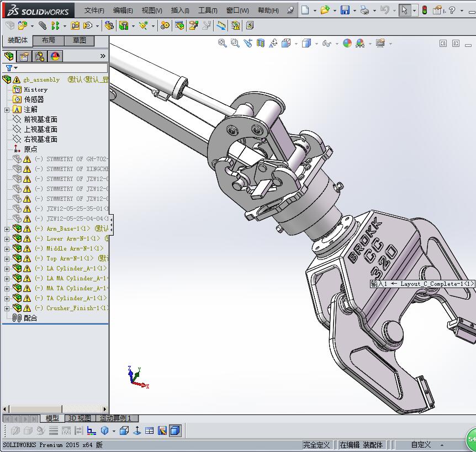Select the 前视基准面 plane in tree
Viewport: 476px width, 452px height.
pos(41,120)
